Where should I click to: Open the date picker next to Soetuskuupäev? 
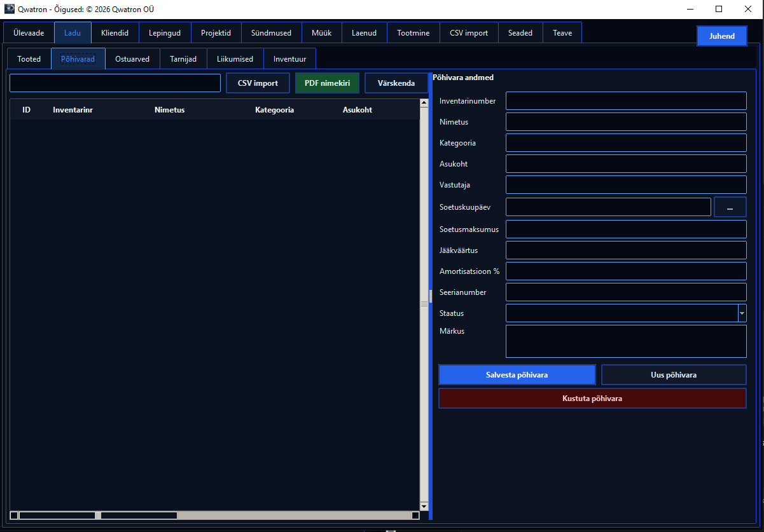coord(730,207)
